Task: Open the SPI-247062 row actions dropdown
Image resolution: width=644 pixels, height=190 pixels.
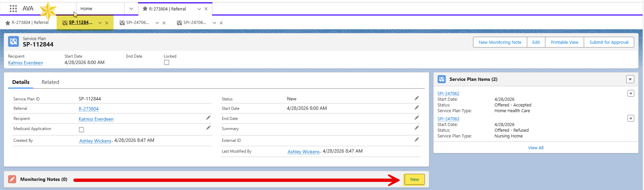Action: pyautogui.click(x=631, y=93)
